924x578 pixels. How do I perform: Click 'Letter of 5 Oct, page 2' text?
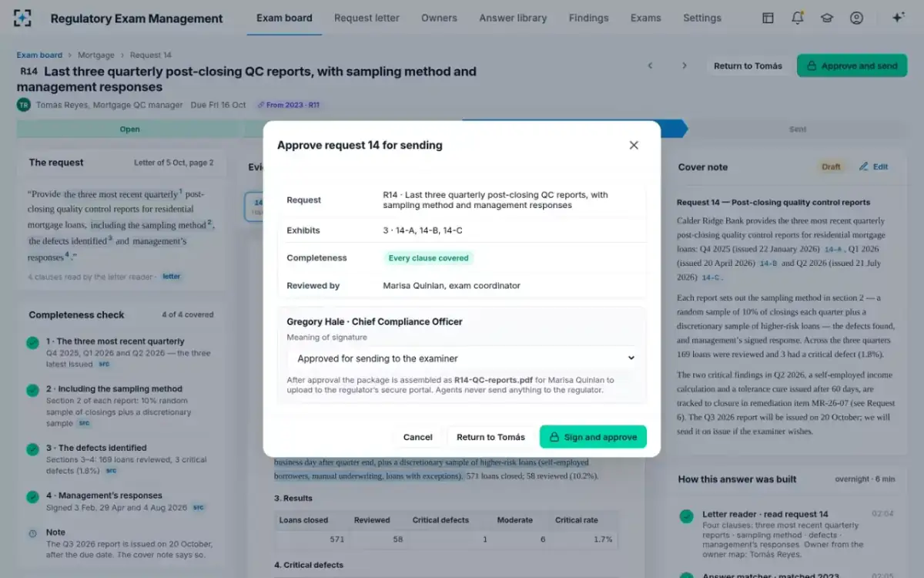coord(174,163)
